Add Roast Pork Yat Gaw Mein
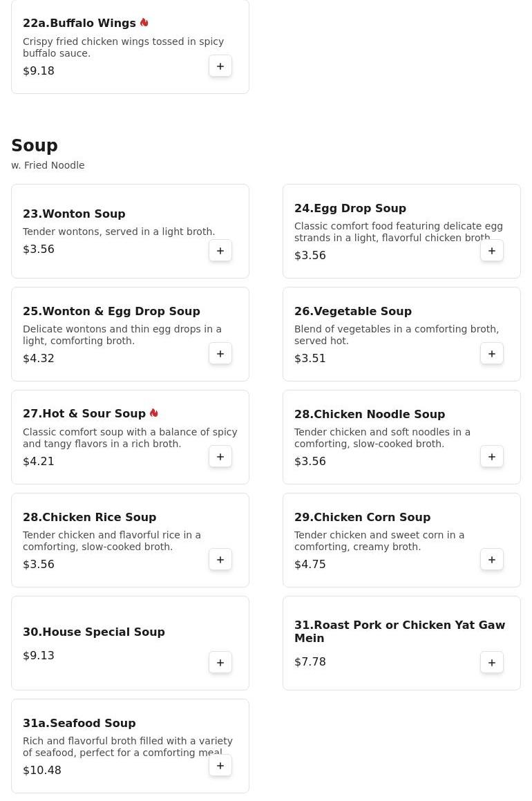 tap(492, 663)
